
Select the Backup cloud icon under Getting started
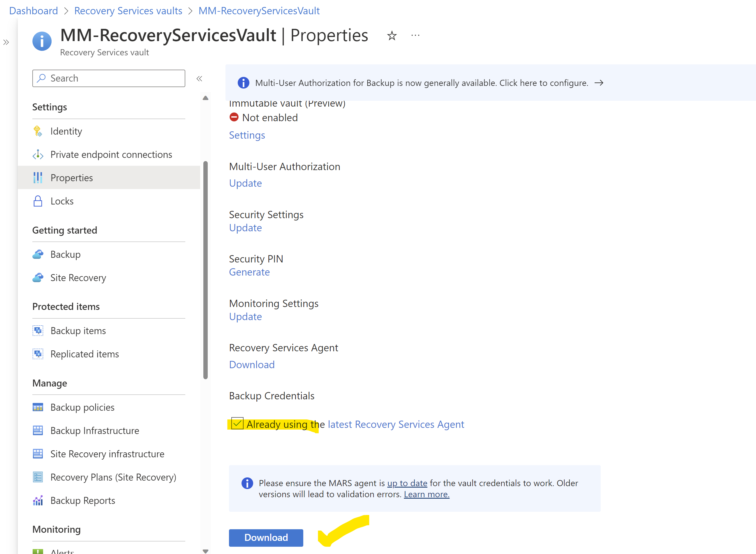[38, 254]
